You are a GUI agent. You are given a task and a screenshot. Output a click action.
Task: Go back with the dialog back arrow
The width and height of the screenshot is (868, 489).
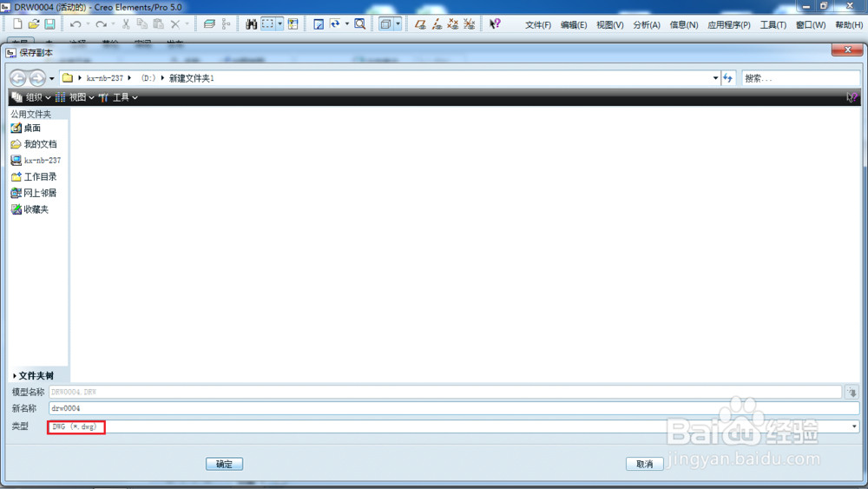click(x=17, y=78)
